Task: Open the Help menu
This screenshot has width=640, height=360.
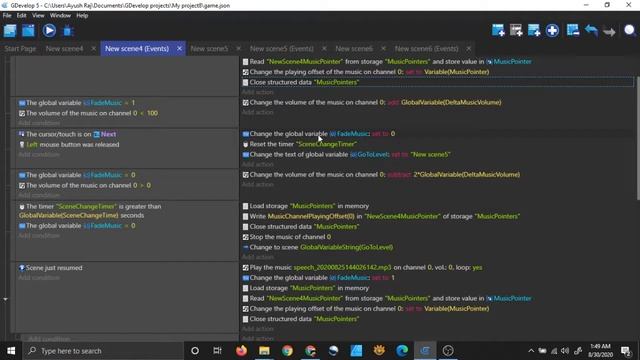Action: pyautogui.click(x=82, y=16)
